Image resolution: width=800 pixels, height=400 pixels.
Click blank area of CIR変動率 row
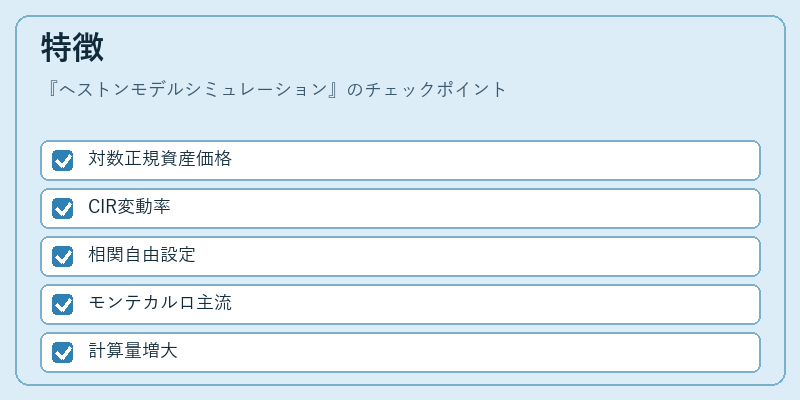tap(464, 208)
